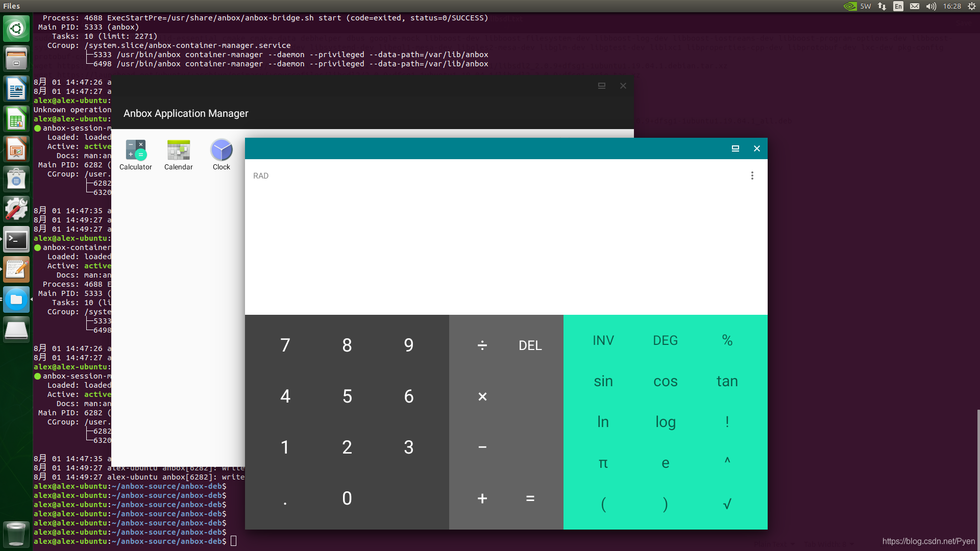
Task: Insert the square root function
Action: tap(727, 504)
